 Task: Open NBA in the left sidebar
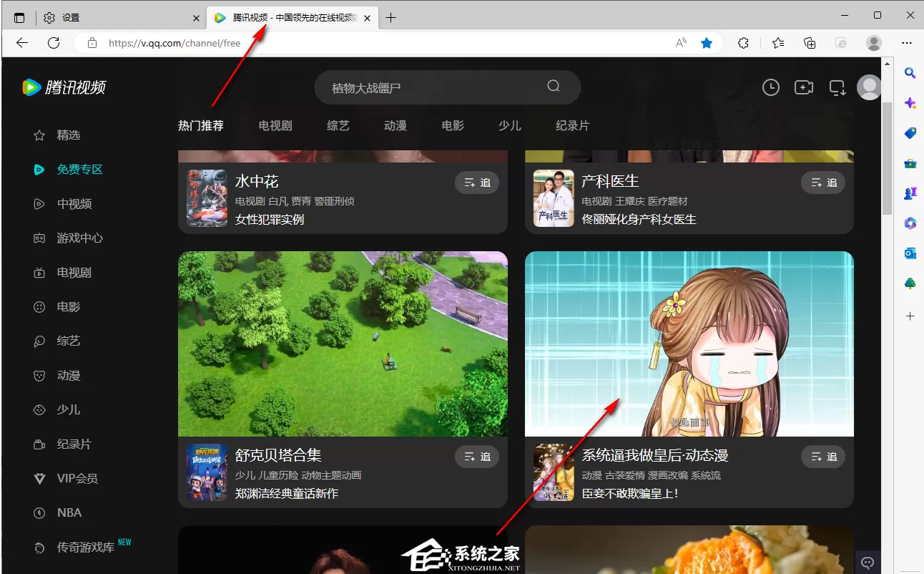(x=69, y=513)
